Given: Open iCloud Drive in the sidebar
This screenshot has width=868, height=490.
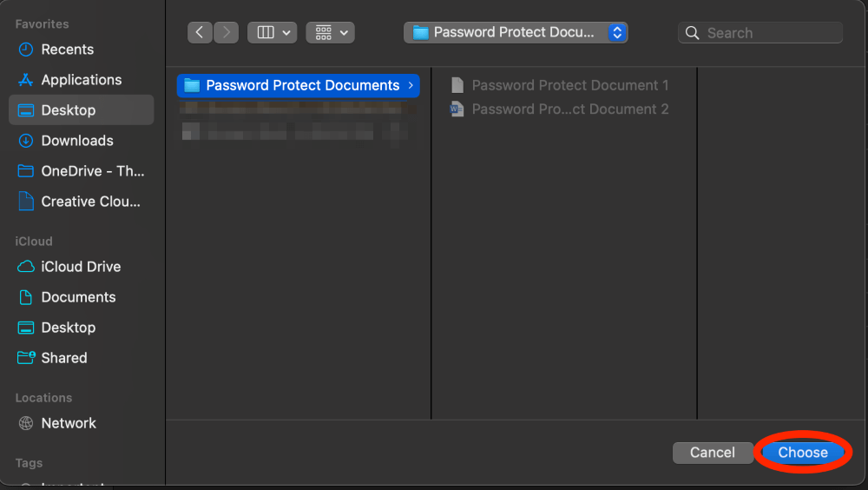Looking at the screenshot, I should (81, 267).
